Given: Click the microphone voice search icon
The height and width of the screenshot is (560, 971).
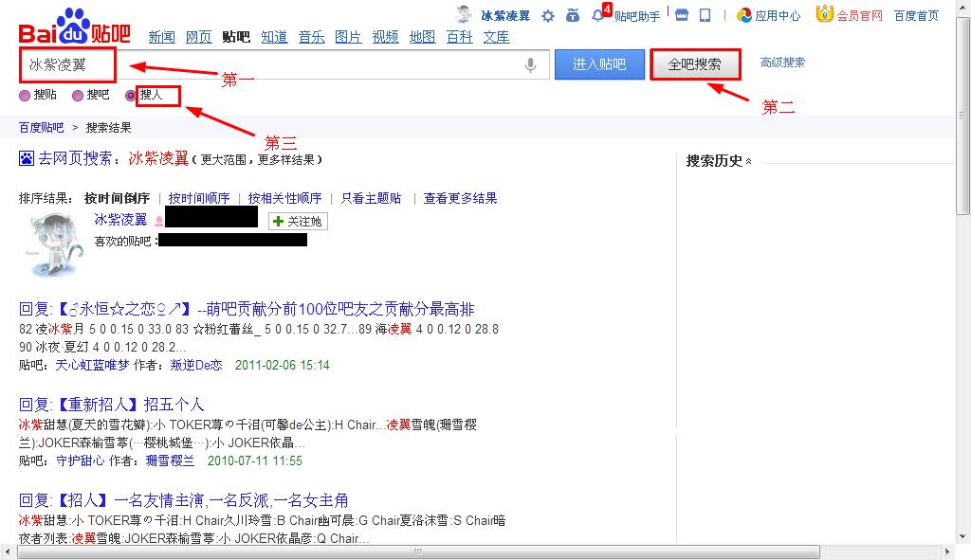Looking at the screenshot, I should pyautogui.click(x=531, y=64).
